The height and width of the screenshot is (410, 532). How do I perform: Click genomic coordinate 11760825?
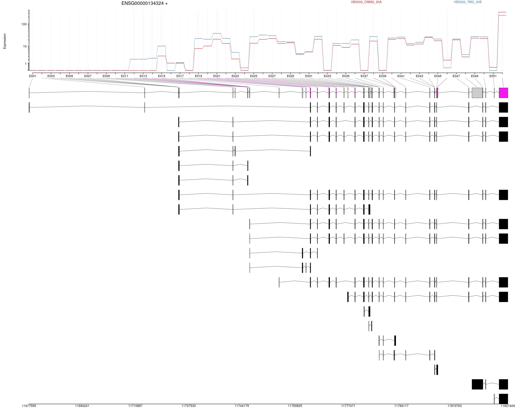coord(295,406)
